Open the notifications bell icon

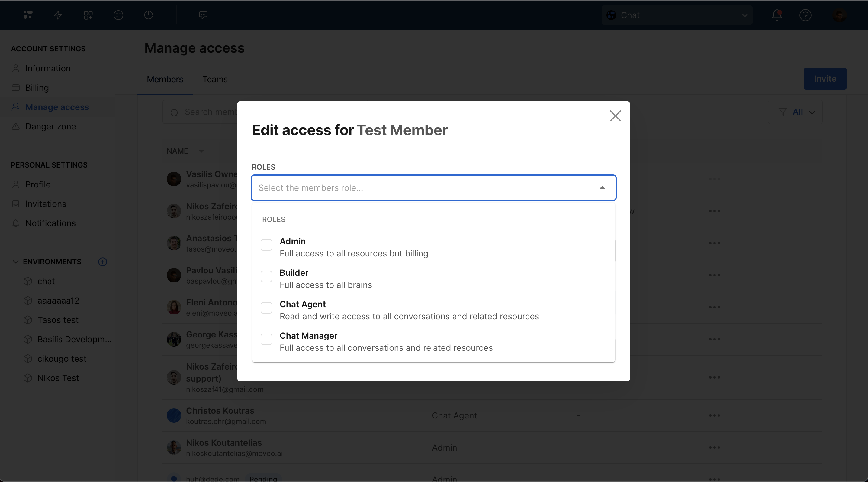click(777, 15)
